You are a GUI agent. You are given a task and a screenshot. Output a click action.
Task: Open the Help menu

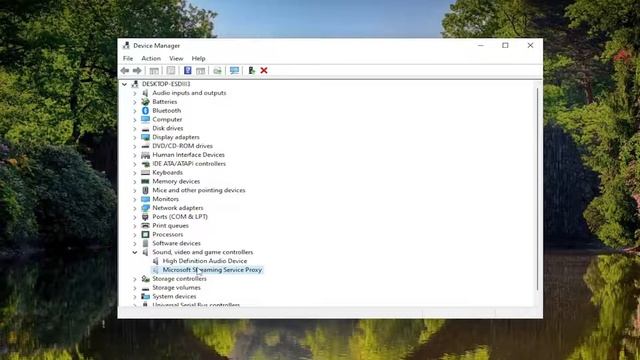[198, 58]
